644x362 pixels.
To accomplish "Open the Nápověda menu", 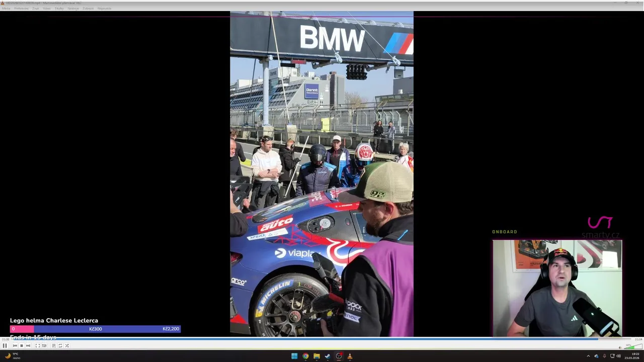I will point(104,9).
